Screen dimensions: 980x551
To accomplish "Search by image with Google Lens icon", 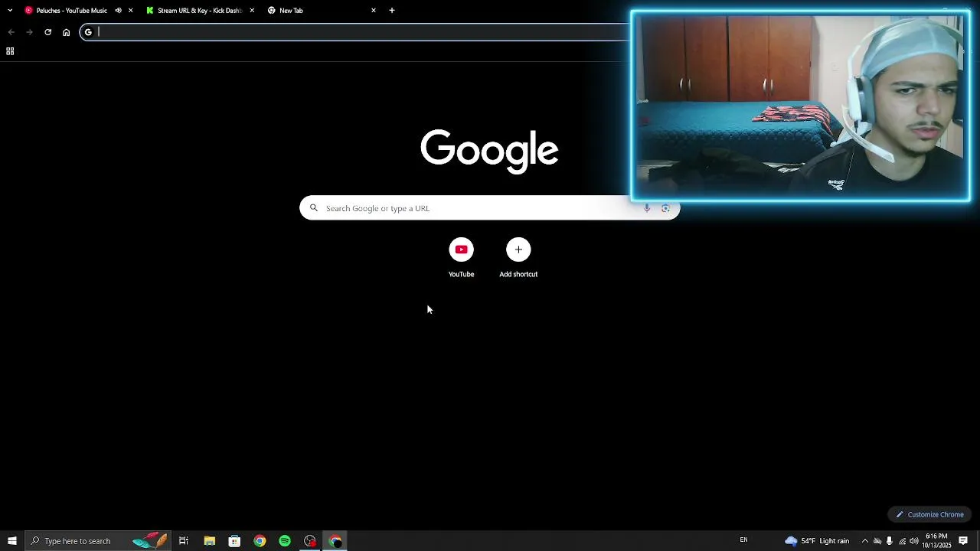I will (x=665, y=208).
